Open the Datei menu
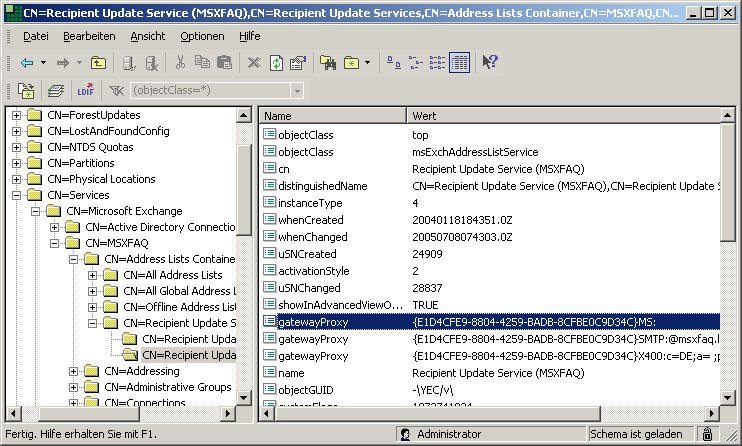 coord(35,36)
